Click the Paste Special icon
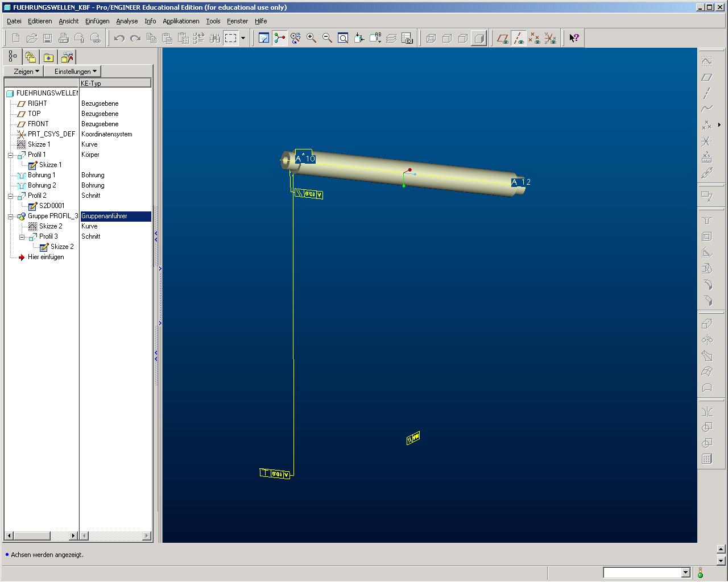This screenshot has height=582, width=728. coord(183,38)
